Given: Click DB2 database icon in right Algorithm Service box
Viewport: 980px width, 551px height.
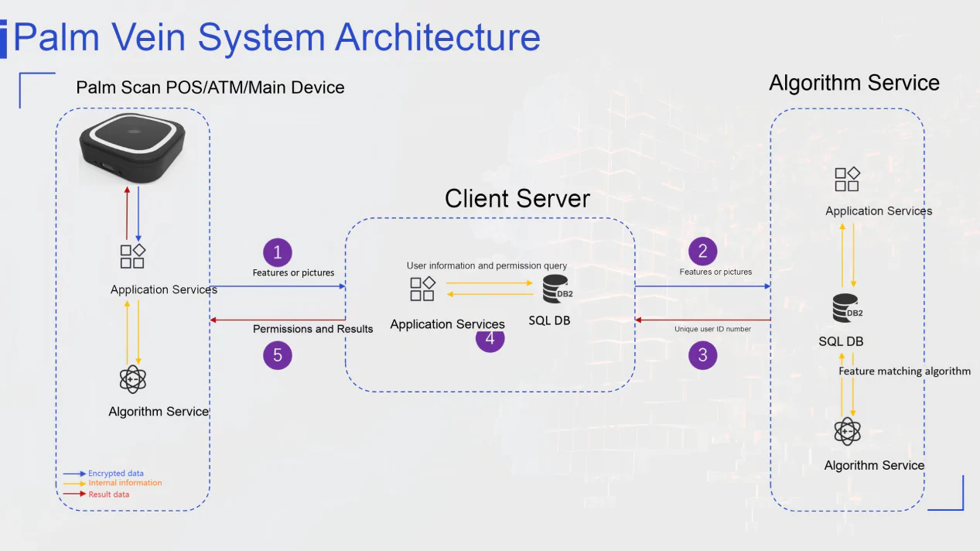Looking at the screenshot, I should (847, 309).
